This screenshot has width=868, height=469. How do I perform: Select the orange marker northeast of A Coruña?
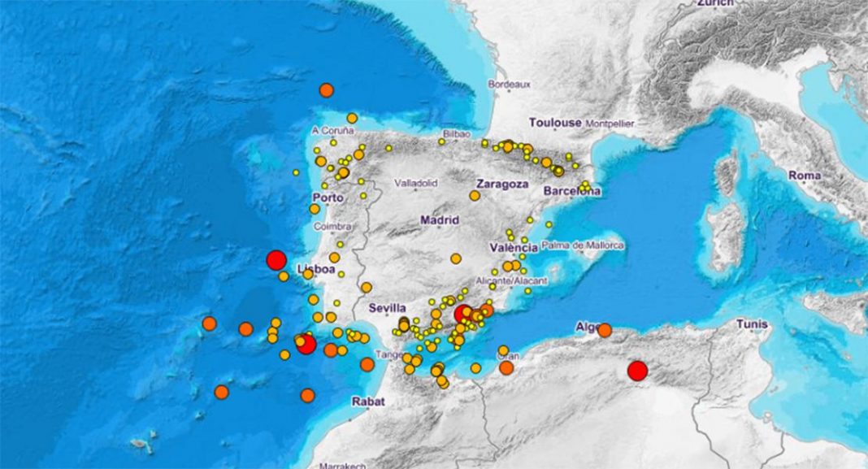point(352,118)
